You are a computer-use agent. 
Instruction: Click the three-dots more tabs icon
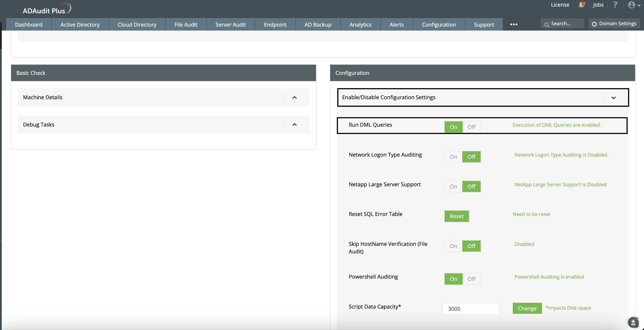click(x=513, y=24)
